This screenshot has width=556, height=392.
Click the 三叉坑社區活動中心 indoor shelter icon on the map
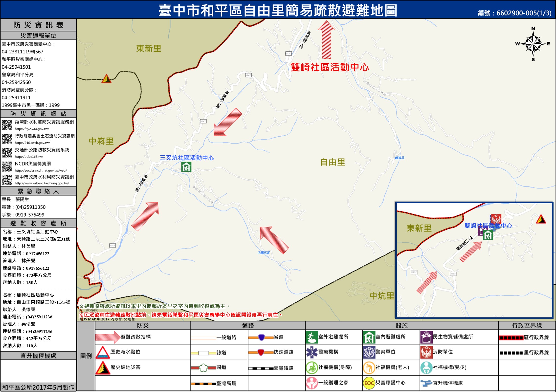186,167
